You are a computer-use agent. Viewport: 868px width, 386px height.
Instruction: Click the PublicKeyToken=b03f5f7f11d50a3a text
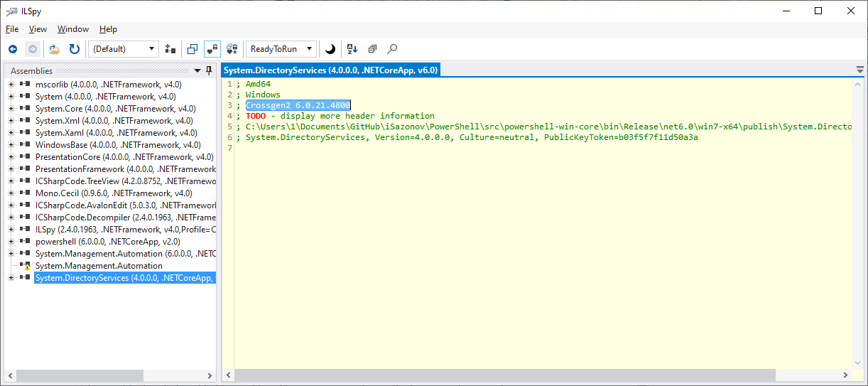point(621,137)
